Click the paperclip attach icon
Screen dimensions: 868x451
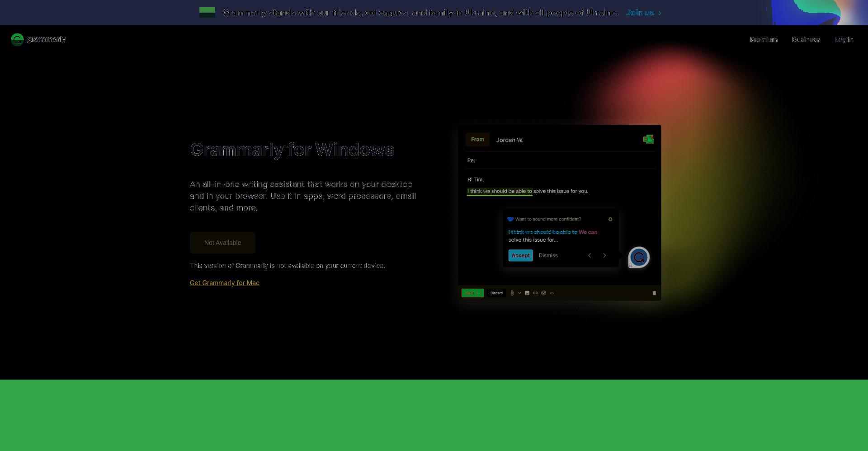coord(512,293)
